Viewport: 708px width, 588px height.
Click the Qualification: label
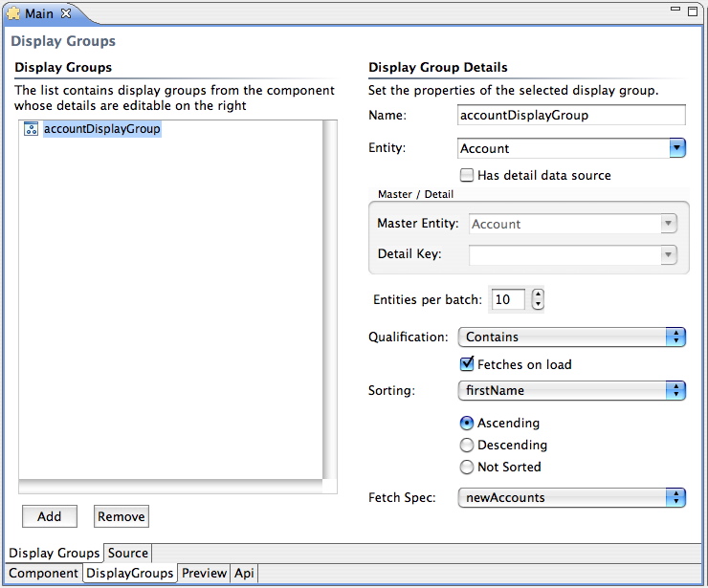409,338
